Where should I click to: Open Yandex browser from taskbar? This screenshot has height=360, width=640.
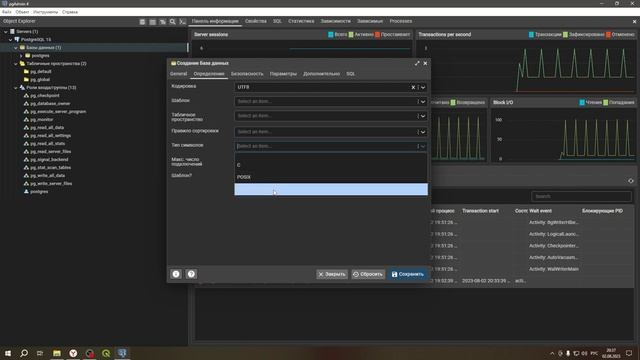click(x=73, y=353)
